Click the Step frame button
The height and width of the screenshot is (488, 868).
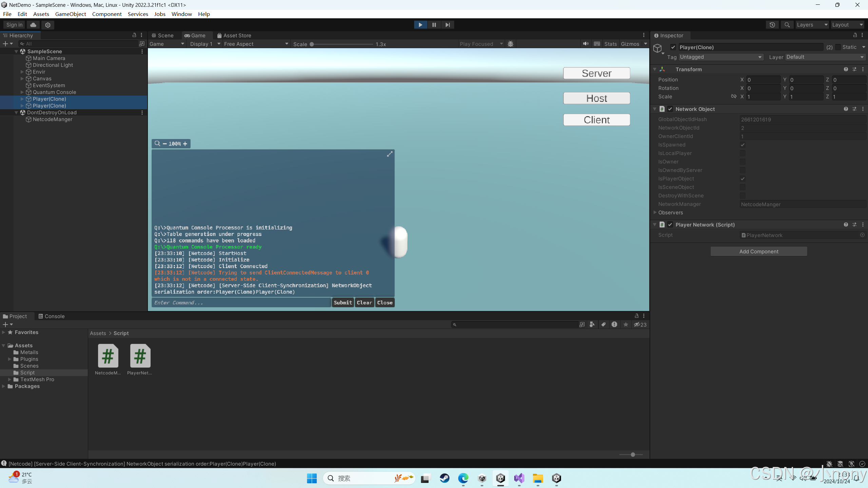(x=447, y=24)
